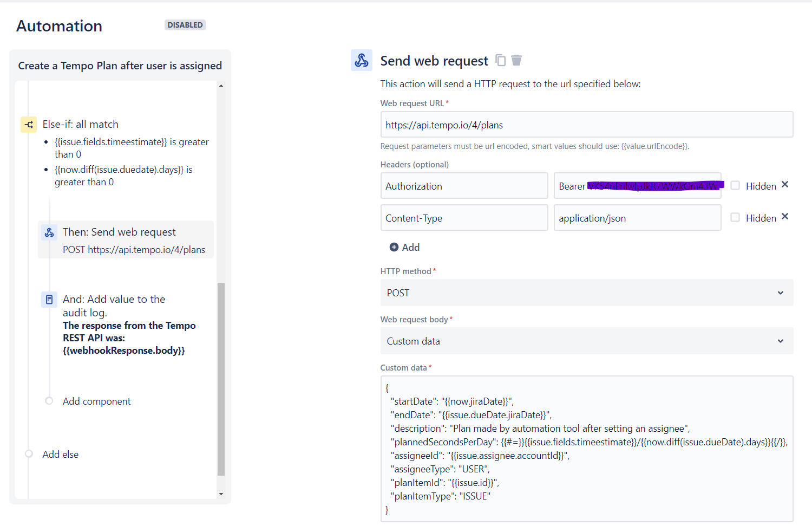The width and height of the screenshot is (812, 532).
Task: Delete the Send web request action via trash icon
Action: (x=516, y=61)
